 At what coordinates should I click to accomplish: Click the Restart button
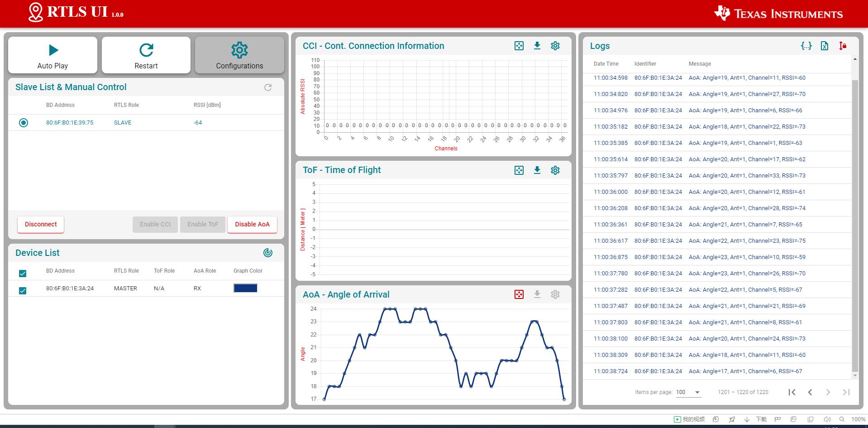tap(146, 55)
